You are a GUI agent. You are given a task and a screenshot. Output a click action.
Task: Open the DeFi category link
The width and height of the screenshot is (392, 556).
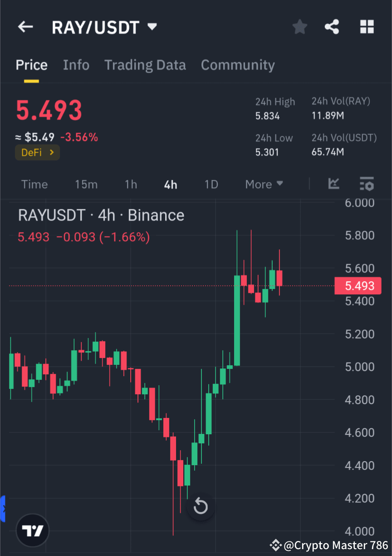(x=37, y=152)
